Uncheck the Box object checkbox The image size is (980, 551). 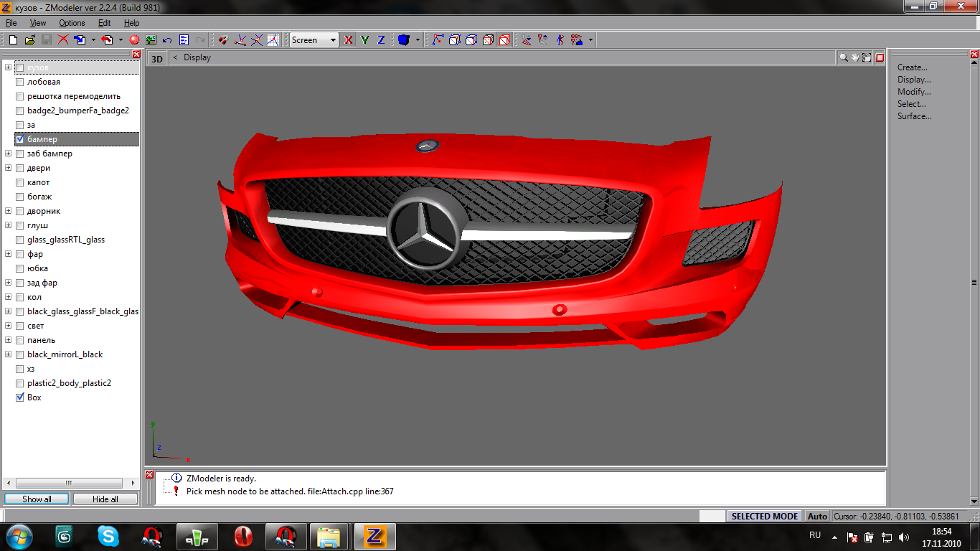[20, 397]
